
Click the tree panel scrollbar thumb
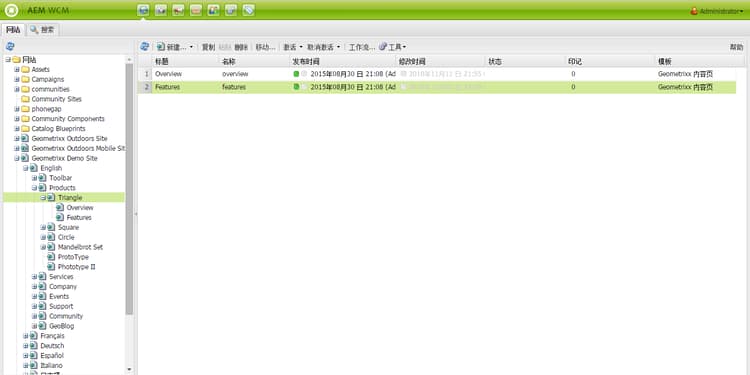click(x=129, y=188)
